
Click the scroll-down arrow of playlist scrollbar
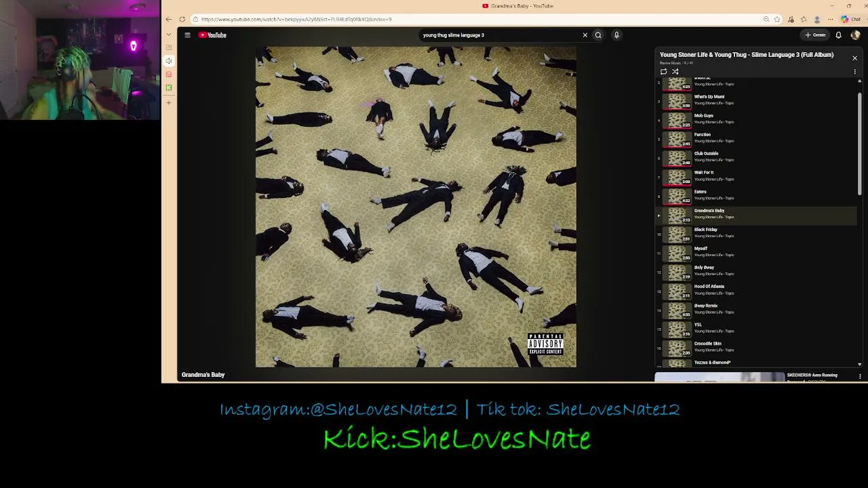tap(860, 364)
